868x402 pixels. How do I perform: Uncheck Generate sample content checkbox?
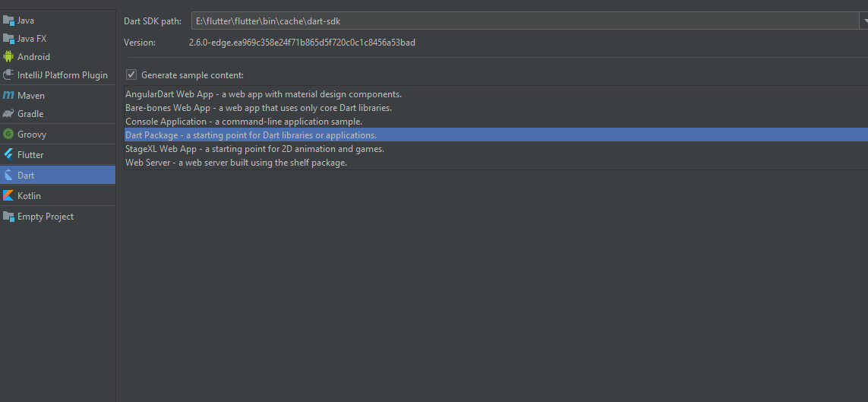(131, 74)
